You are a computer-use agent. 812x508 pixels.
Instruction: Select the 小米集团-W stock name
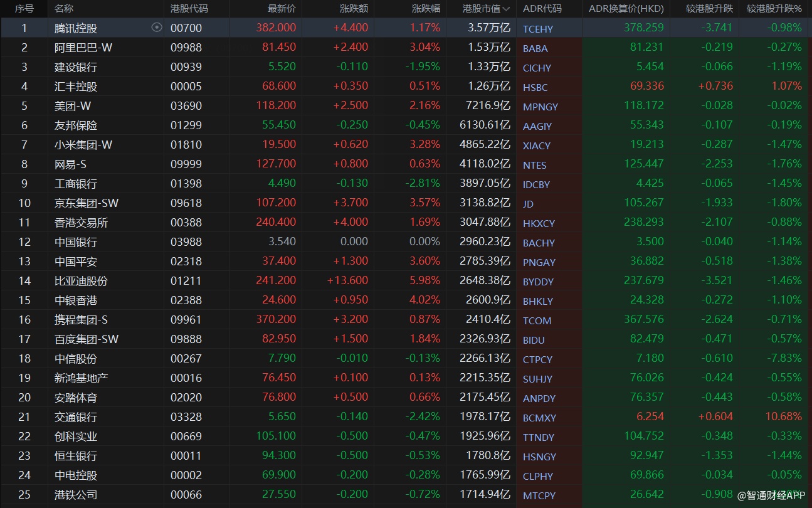83,145
